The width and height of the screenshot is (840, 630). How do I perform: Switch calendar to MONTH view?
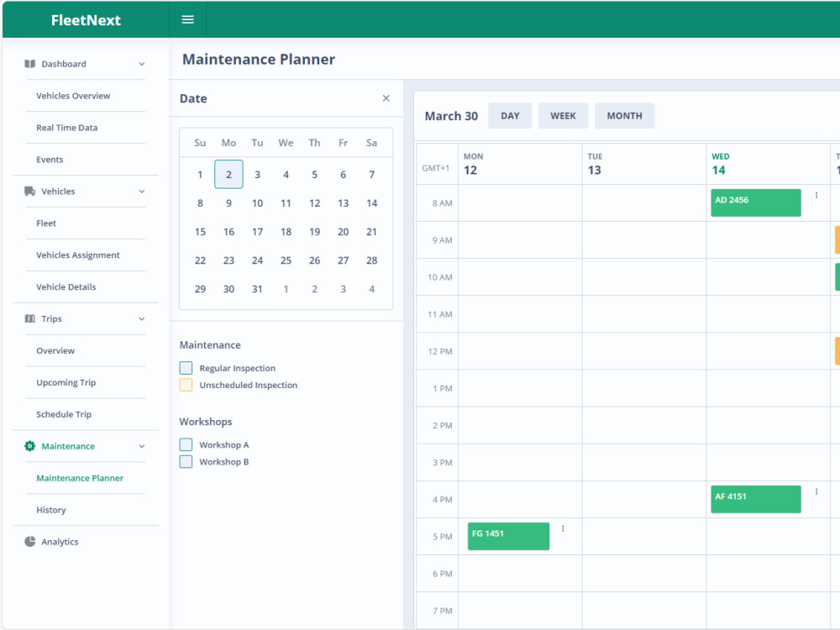pyautogui.click(x=625, y=116)
